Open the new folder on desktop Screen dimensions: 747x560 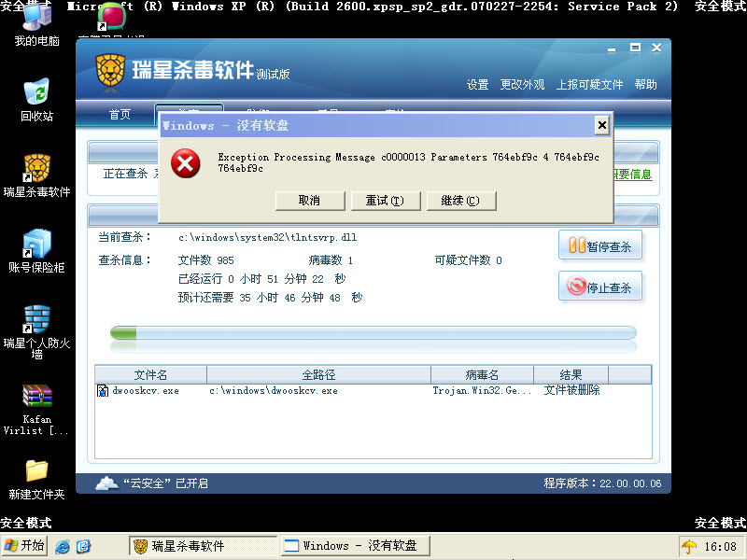[36, 480]
